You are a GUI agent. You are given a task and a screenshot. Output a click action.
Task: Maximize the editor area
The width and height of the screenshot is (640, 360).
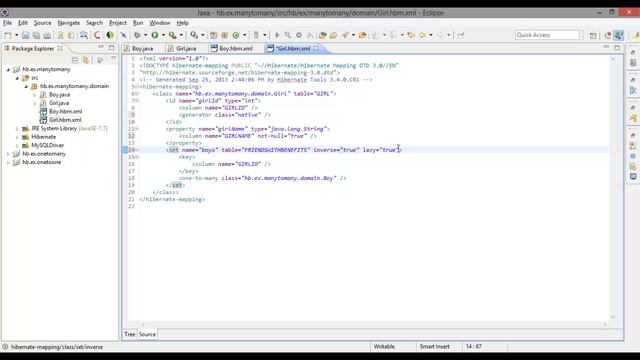pyautogui.click(x=617, y=48)
